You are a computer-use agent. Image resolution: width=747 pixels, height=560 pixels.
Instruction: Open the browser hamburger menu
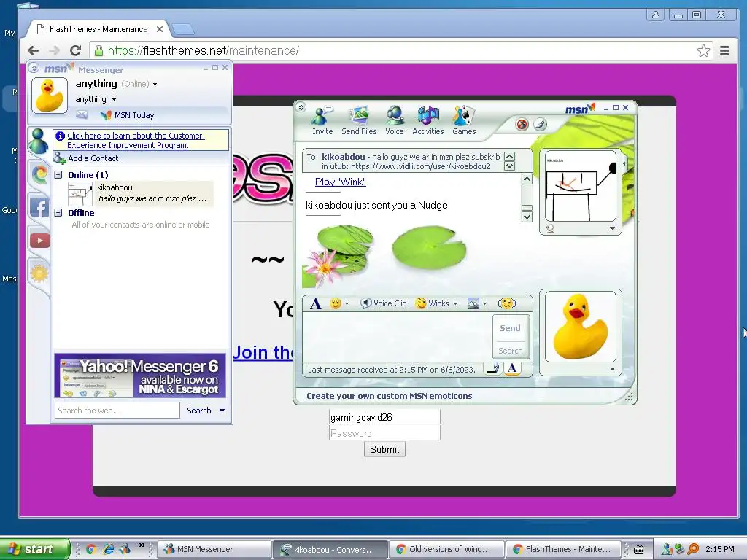pyautogui.click(x=724, y=50)
